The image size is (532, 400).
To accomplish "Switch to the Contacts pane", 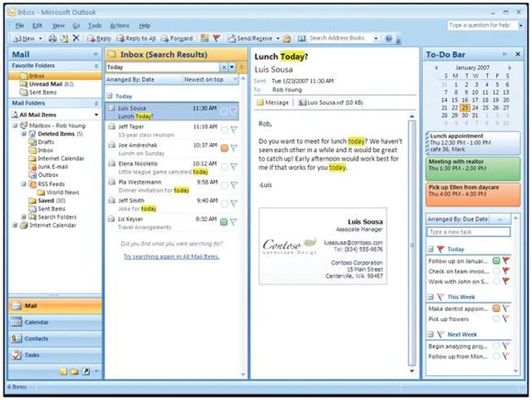I will [x=55, y=338].
